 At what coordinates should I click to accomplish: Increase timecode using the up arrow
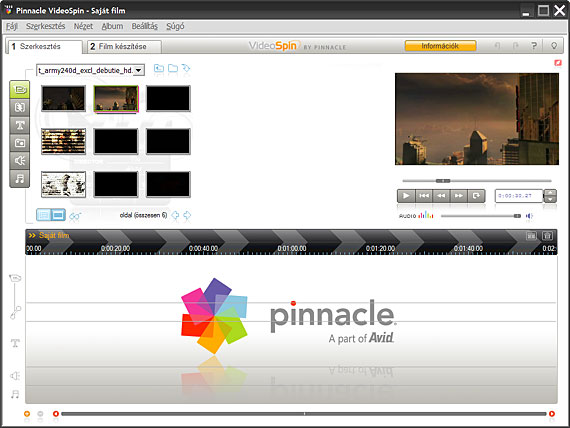550,193
